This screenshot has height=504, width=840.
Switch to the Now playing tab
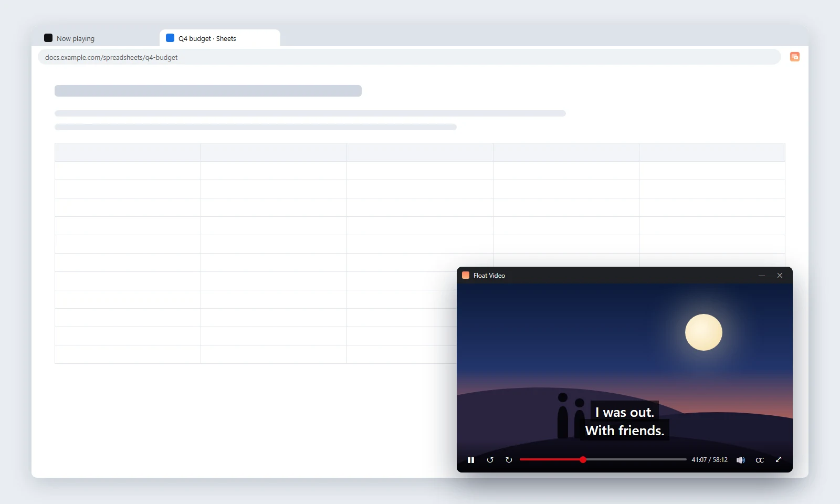pyautogui.click(x=98, y=38)
